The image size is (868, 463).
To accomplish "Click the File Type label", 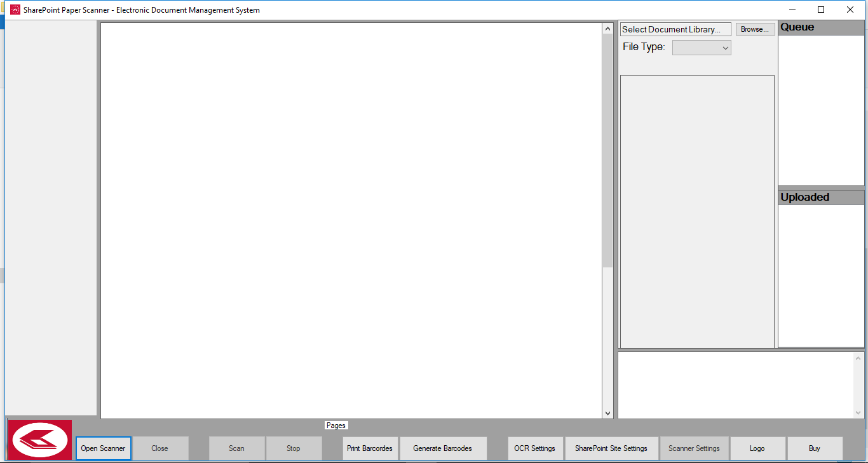I will [644, 47].
